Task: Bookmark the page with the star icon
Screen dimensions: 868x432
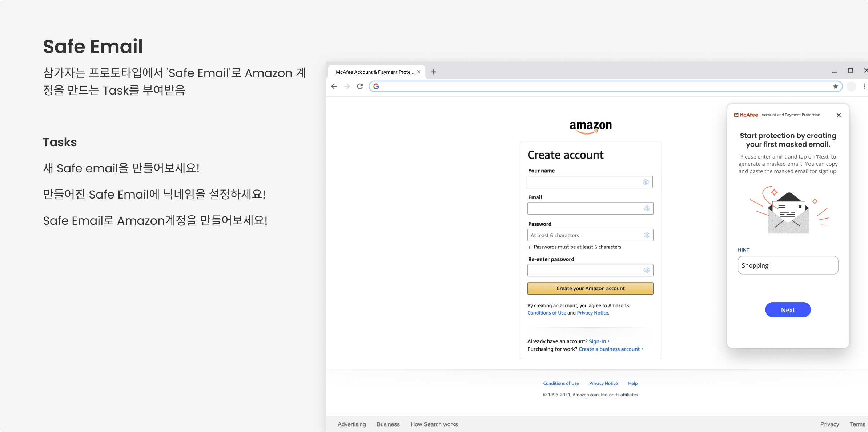Action: [x=836, y=86]
